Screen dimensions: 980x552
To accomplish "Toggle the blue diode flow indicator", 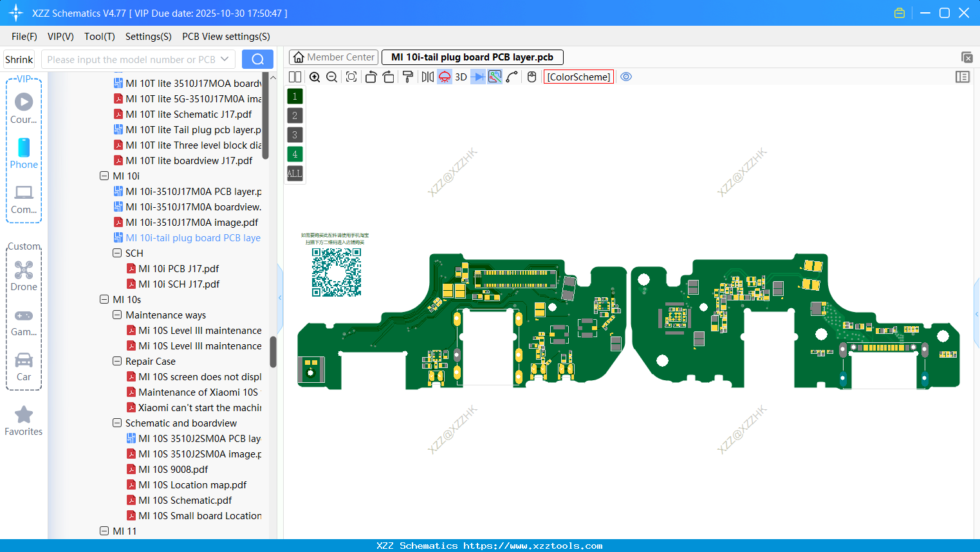I will (x=477, y=77).
